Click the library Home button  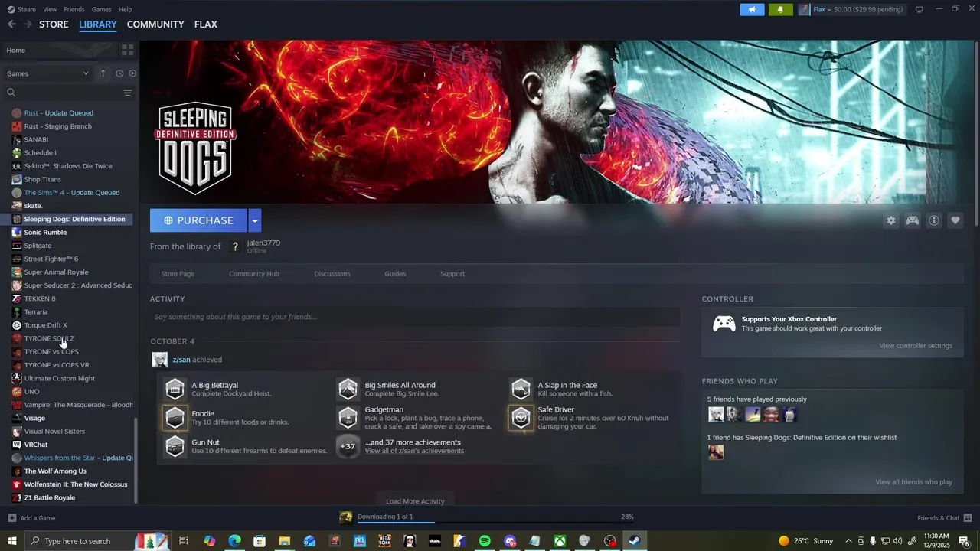click(59, 50)
